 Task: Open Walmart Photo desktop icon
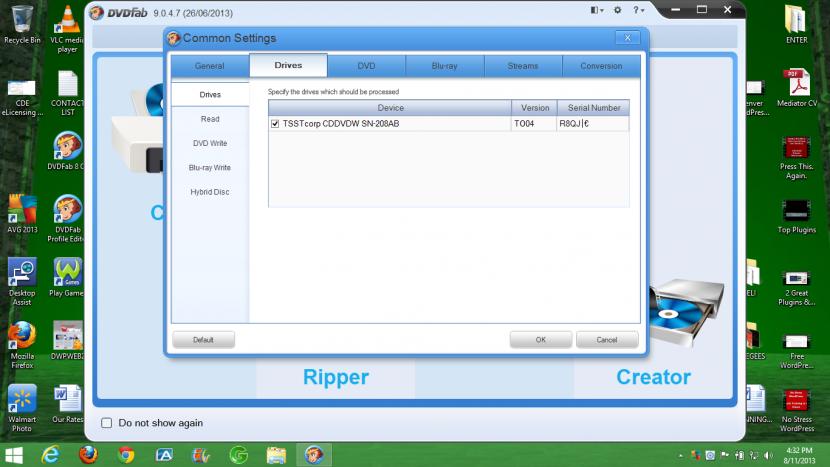coord(22,408)
